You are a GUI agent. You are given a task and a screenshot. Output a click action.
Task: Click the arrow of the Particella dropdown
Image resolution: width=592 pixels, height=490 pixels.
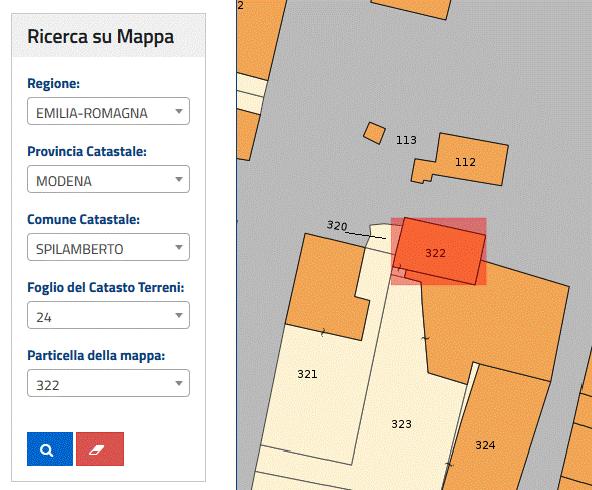(179, 383)
